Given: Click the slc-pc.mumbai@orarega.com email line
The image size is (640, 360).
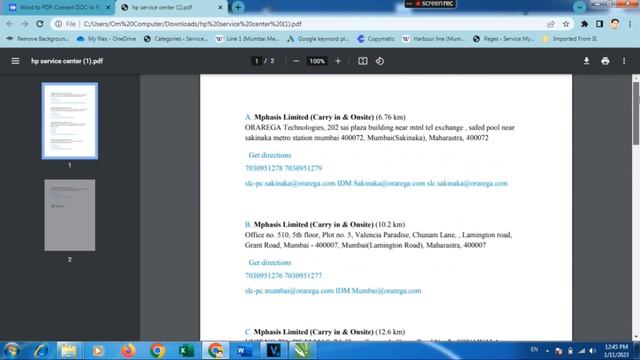Looking at the screenshot, I should tap(333, 291).
